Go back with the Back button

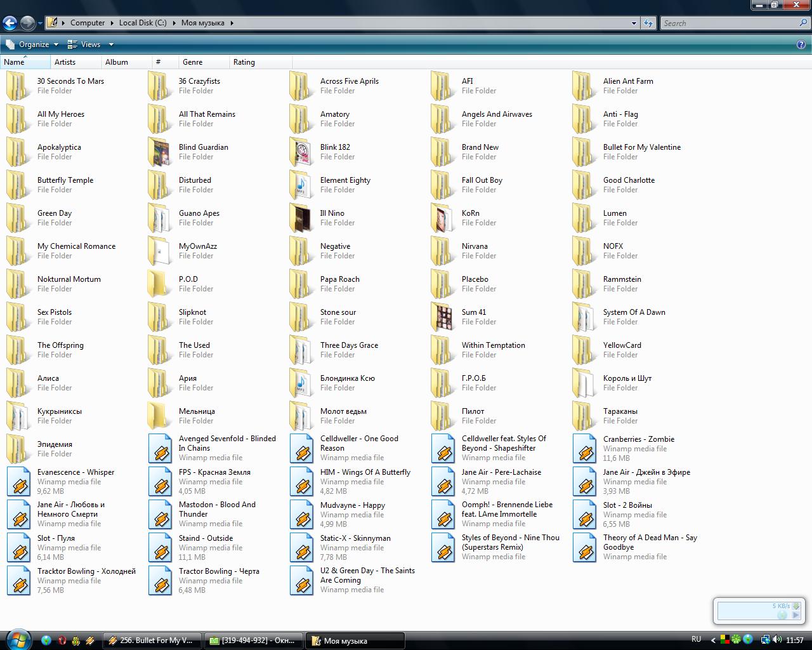coord(10,23)
